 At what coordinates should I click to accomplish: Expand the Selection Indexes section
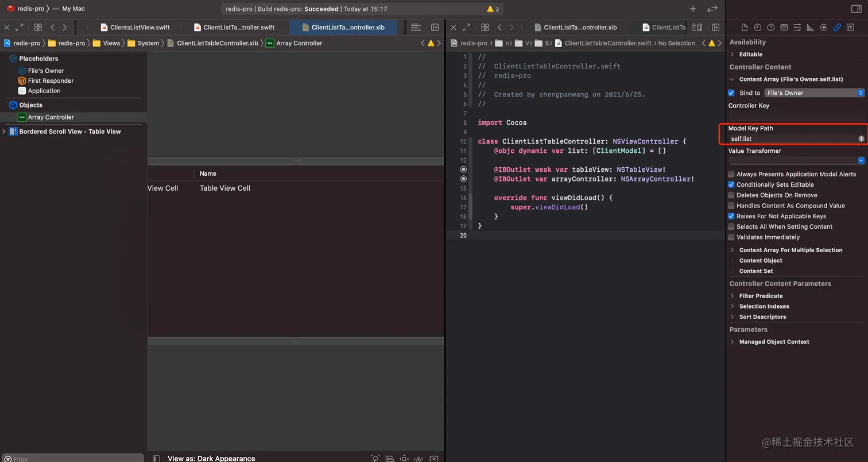pyautogui.click(x=732, y=306)
